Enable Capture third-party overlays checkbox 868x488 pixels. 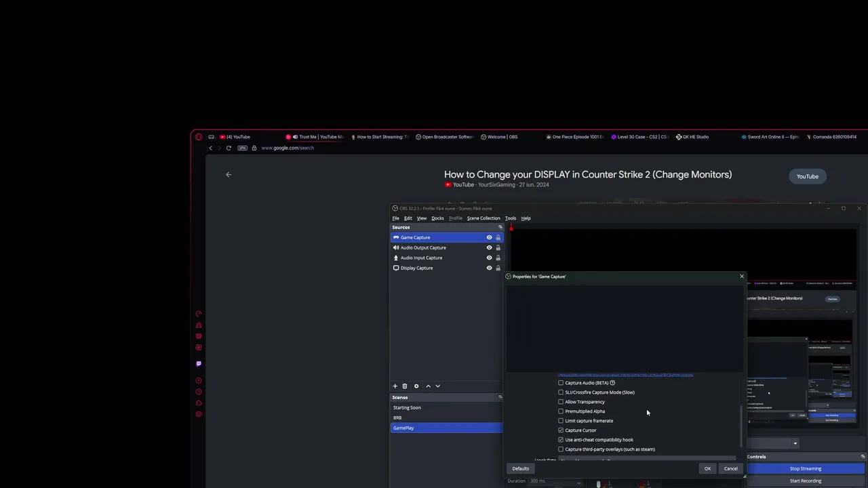pyautogui.click(x=561, y=449)
